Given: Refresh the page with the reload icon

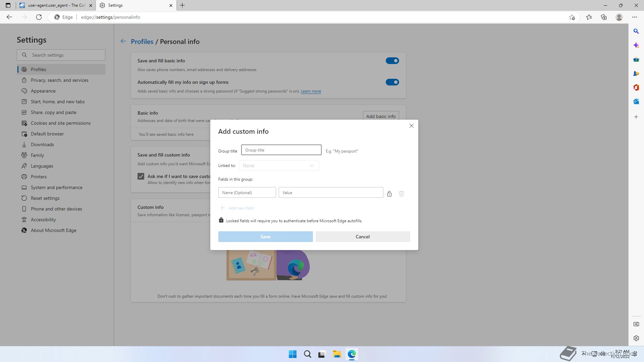Looking at the screenshot, I should click(x=39, y=17).
